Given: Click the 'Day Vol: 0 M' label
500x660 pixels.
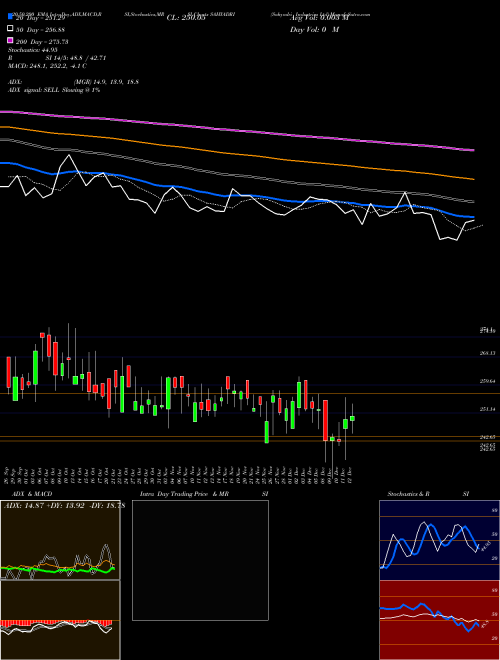Looking at the screenshot, I should tap(314, 30).
